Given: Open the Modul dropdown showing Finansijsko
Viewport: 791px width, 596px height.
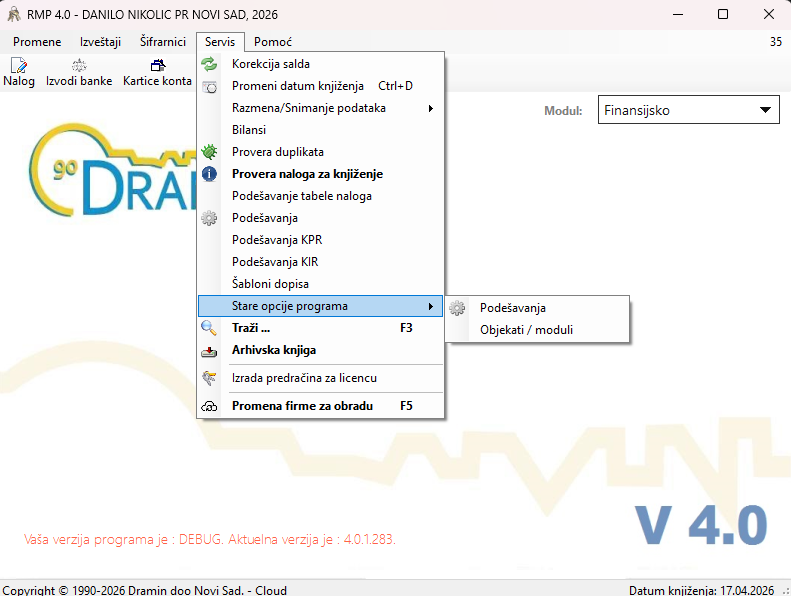Looking at the screenshot, I should (x=689, y=110).
